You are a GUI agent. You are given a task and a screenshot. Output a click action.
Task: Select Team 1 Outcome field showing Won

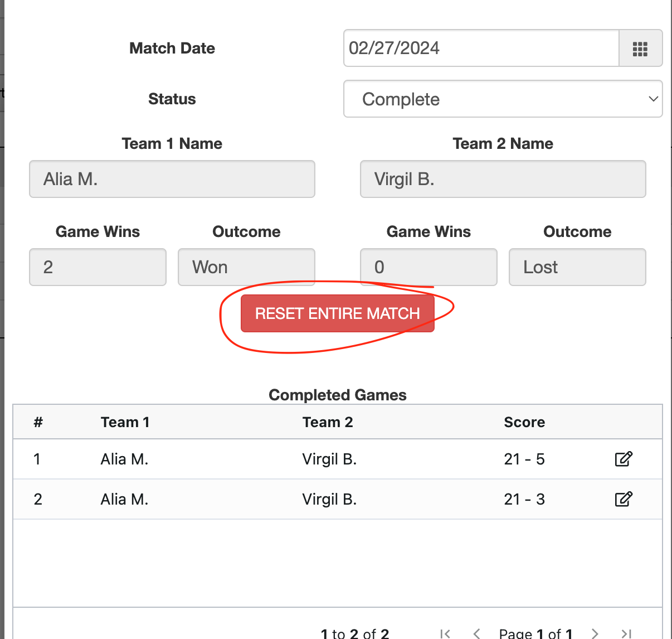coord(246,267)
